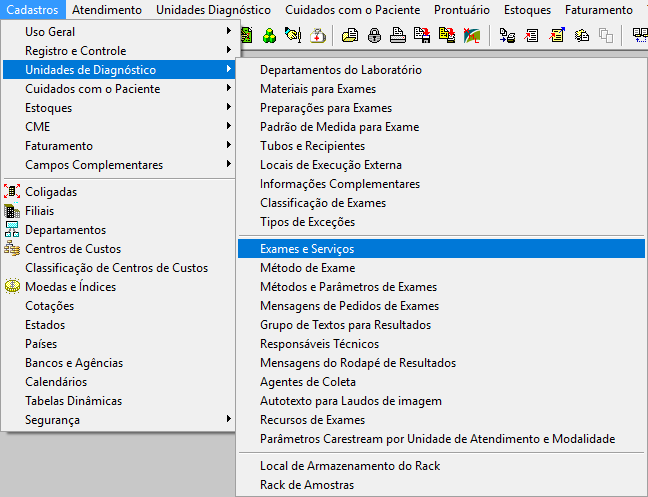Expand Cuidados com o Paciente submenu arrow
The width and height of the screenshot is (648, 497).
pyautogui.click(x=229, y=88)
